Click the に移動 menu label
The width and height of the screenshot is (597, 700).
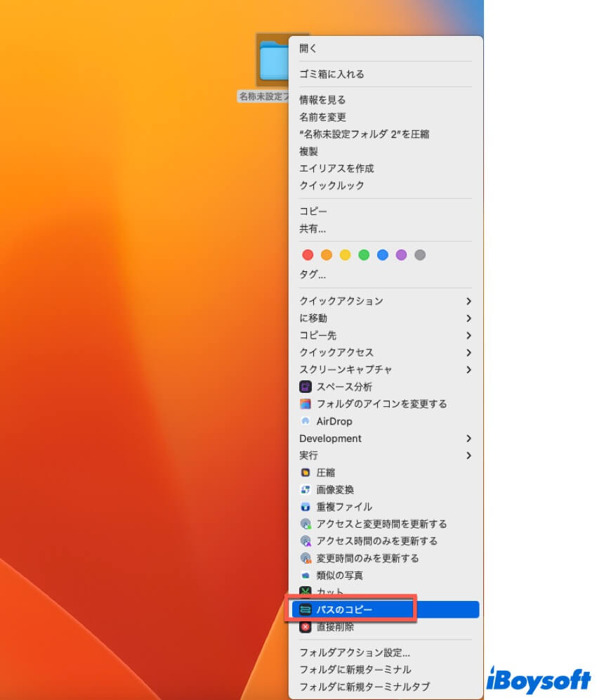point(313,318)
